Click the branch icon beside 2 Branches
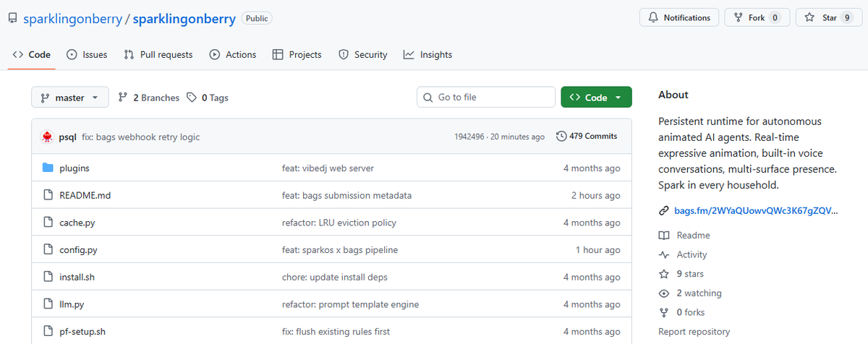This screenshot has width=868, height=344. [123, 98]
